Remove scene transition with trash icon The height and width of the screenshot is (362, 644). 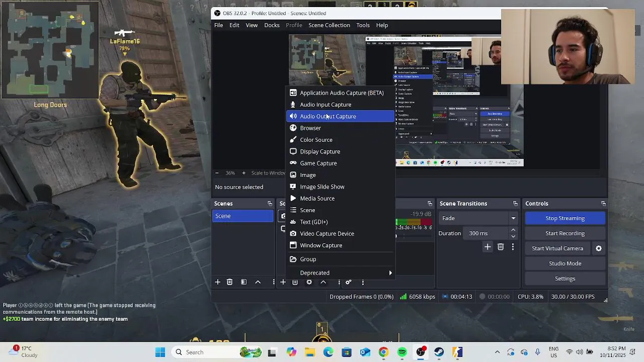[501, 247]
